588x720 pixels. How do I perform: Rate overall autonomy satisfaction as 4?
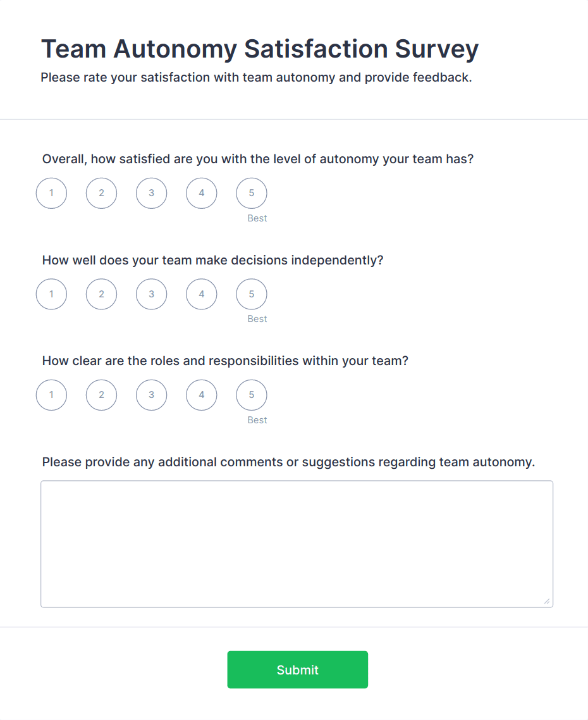pos(202,194)
